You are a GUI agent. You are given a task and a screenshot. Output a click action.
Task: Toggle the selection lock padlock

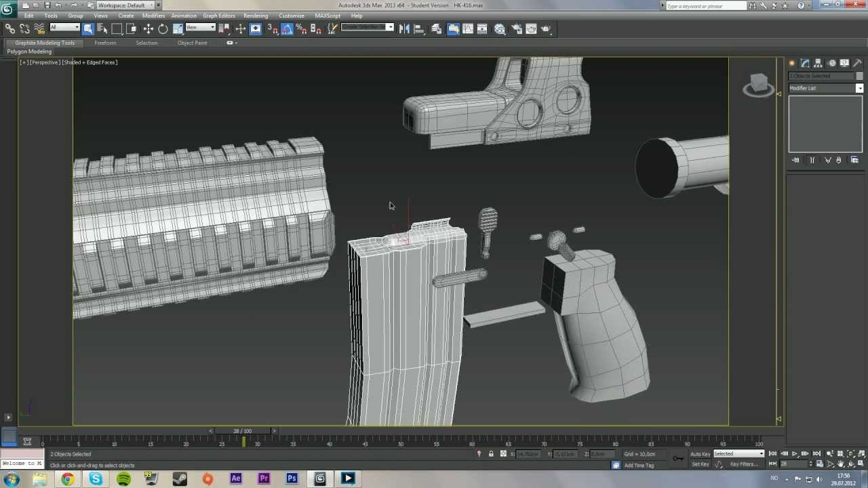point(491,454)
